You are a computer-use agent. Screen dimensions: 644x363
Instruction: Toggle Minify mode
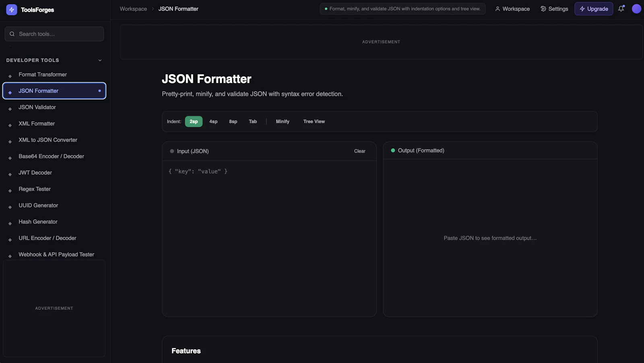[283, 121]
